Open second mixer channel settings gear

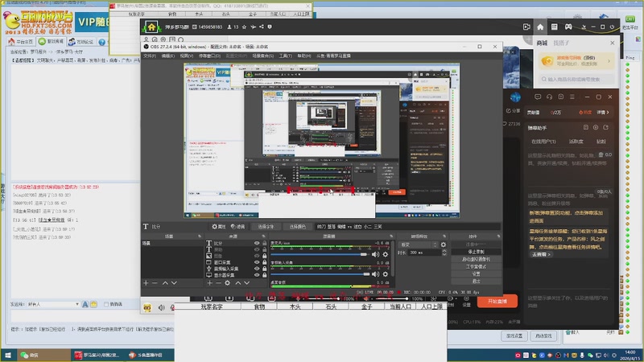(386, 274)
